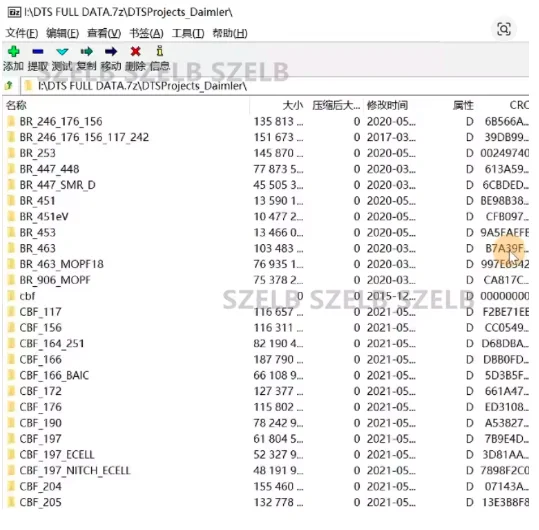Select folder CBF_166_BAIC
This screenshot has height=530, width=539.
54,375
